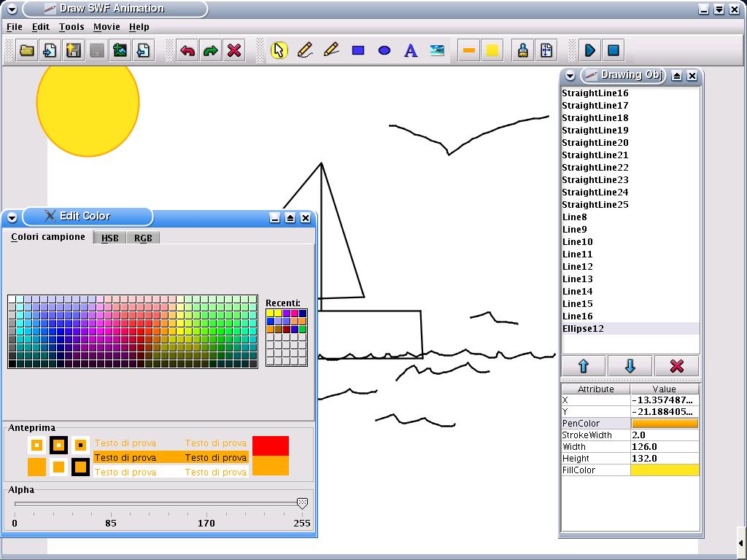This screenshot has width=747, height=560.
Task: Click the movie size settings icon
Action: (x=546, y=50)
